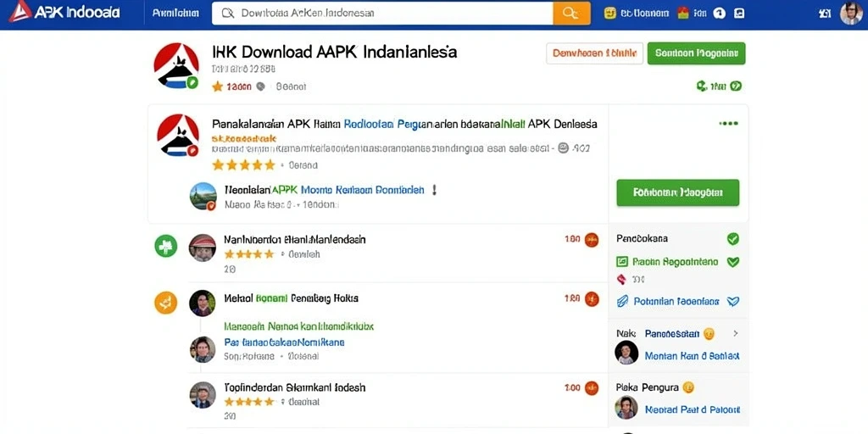868x434 pixels.
Task: Click the blue paperclip icon in sidebar
Action: point(623,302)
